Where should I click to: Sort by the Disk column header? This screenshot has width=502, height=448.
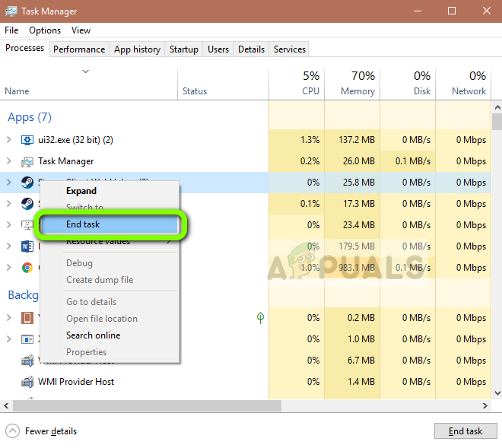click(408, 84)
